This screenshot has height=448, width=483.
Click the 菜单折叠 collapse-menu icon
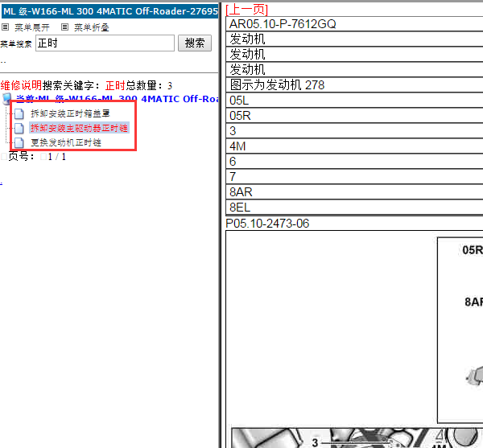[64, 27]
